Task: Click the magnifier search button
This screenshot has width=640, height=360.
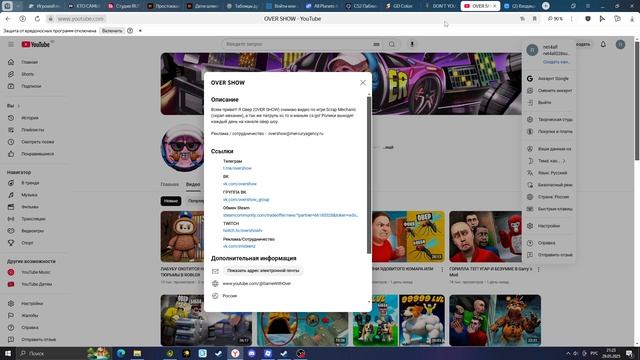Action: (392, 44)
